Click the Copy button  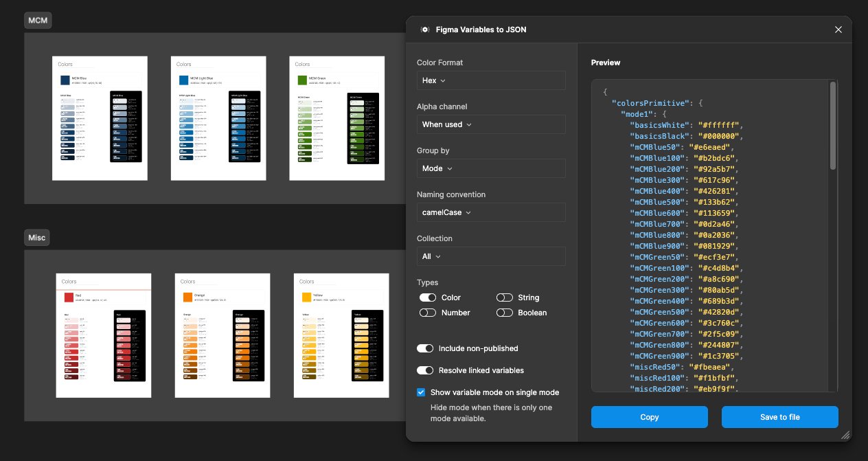(649, 417)
